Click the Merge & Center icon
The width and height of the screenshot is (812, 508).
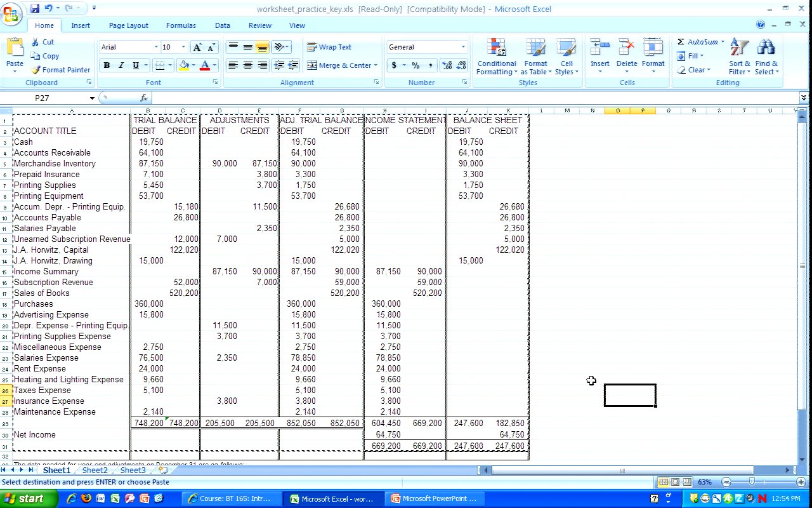coord(312,65)
